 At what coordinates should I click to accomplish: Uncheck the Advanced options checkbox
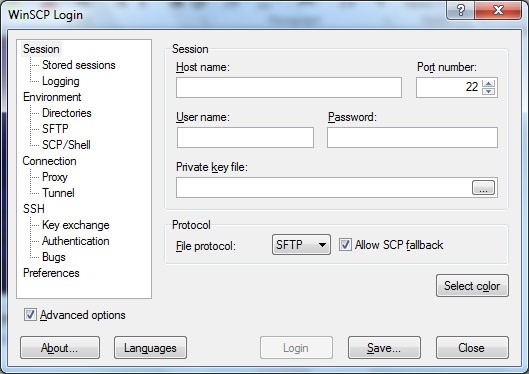point(30,315)
